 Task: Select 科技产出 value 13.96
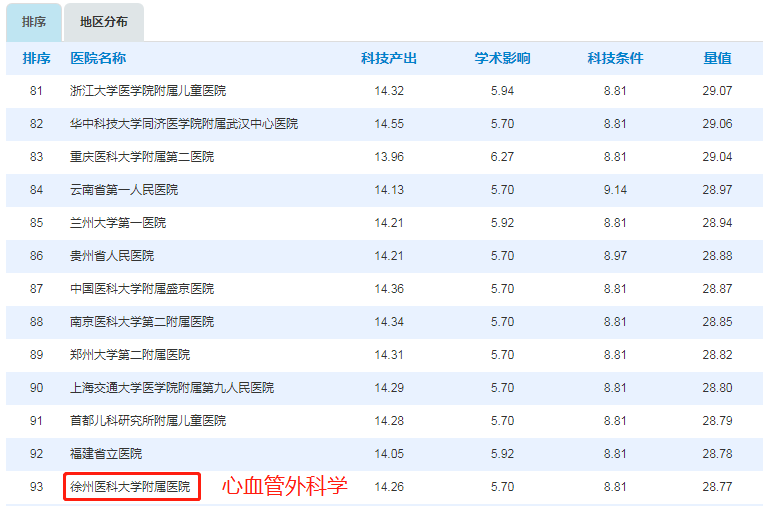(389, 157)
